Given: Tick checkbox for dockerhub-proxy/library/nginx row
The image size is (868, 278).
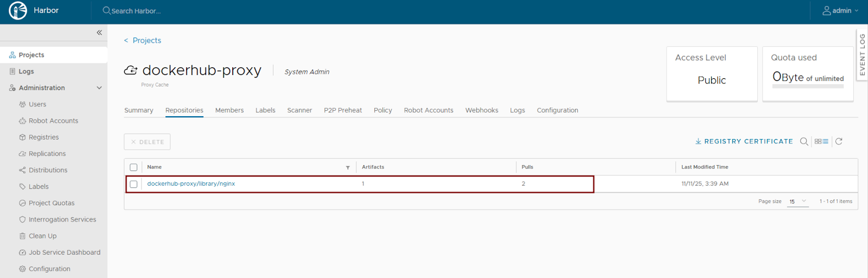Looking at the screenshot, I should (133, 184).
